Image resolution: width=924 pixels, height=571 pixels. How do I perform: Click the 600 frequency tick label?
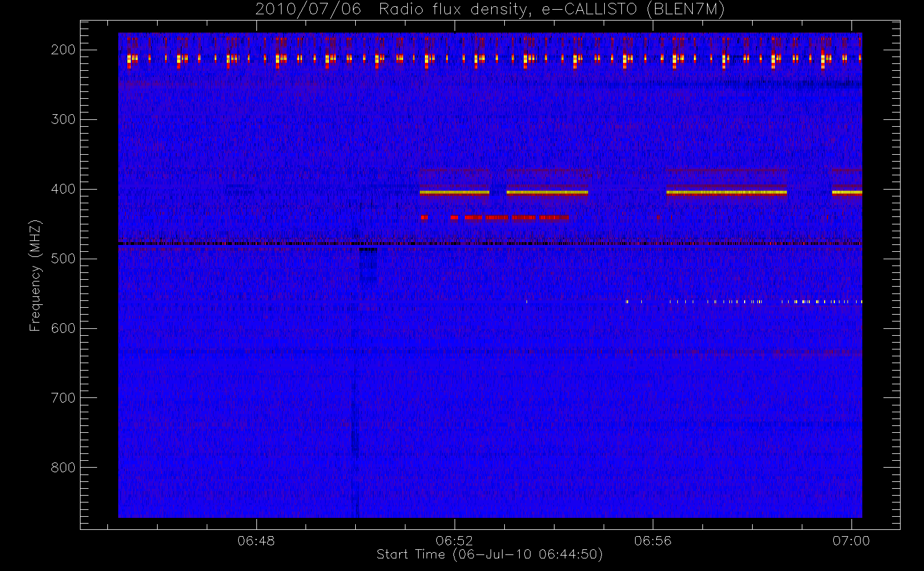(63, 328)
